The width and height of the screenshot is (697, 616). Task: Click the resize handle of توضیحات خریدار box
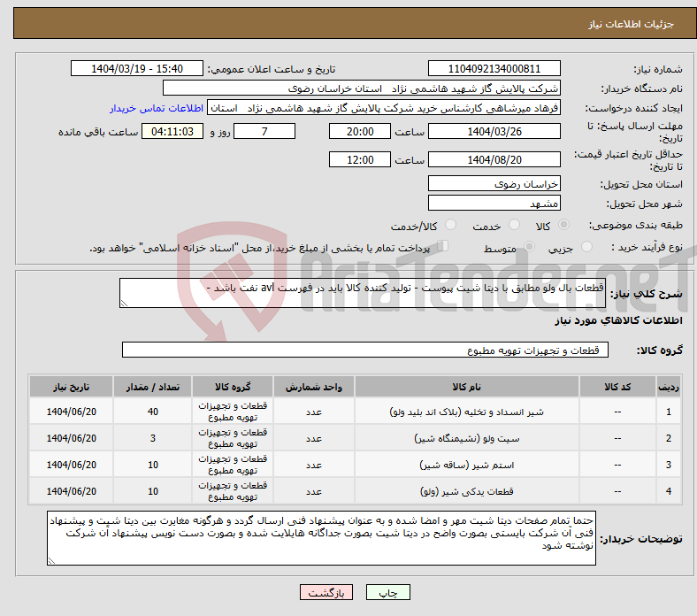51,561
